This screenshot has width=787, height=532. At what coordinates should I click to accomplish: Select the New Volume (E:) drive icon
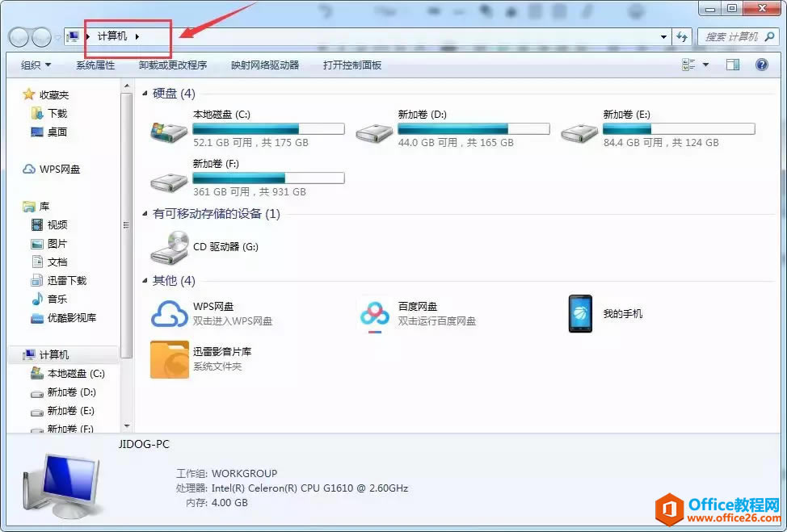[x=579, y=133]
